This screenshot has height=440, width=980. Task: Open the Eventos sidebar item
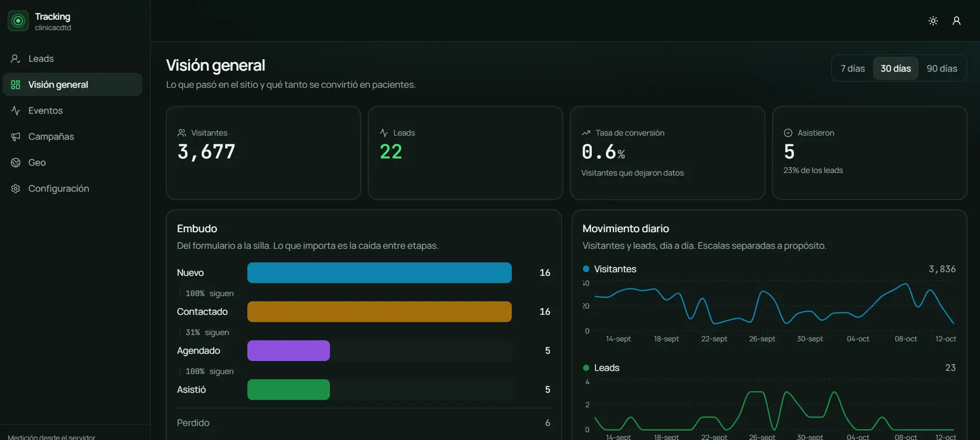[72, 111]
